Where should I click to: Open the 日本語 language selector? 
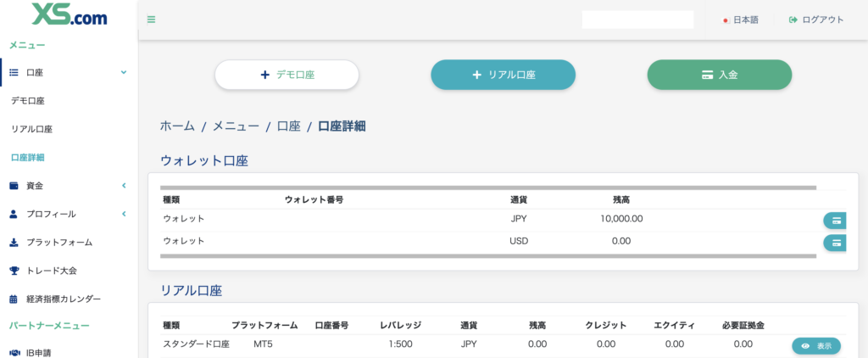coord(740,20)
